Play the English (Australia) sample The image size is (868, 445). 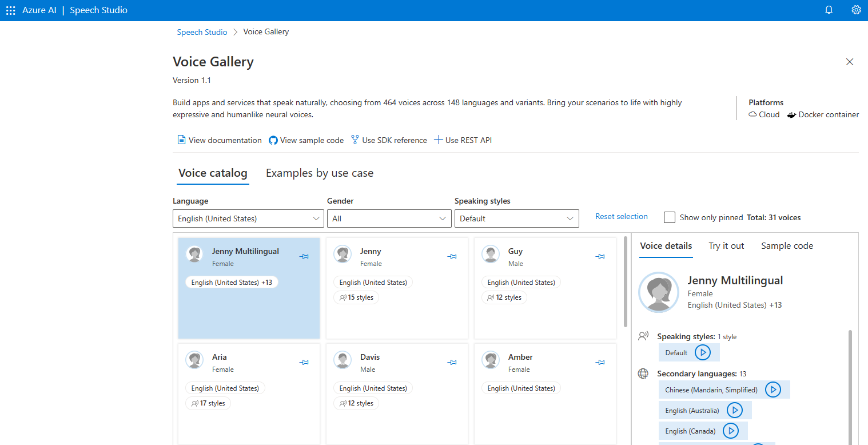click(x=735, y=410)
